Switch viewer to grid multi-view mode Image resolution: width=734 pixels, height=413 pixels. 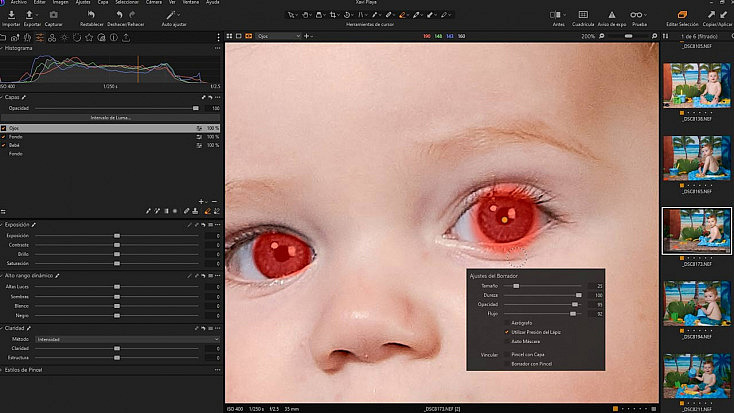229,36
